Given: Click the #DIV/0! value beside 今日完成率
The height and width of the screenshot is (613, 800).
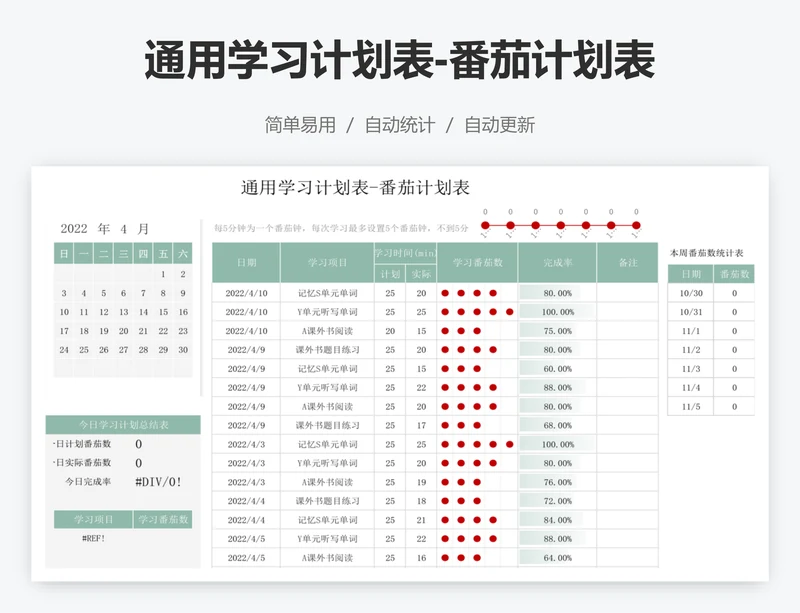Looking at the screenshot, I should tap(158, 482).
